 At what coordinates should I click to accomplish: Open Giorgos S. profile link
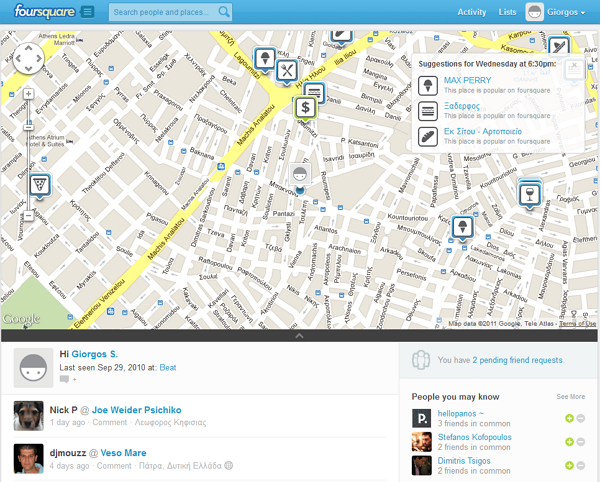point(95,354)
